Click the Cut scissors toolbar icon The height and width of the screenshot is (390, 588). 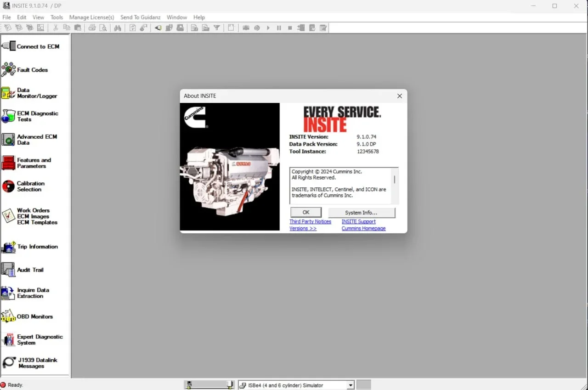coord(56,28)
